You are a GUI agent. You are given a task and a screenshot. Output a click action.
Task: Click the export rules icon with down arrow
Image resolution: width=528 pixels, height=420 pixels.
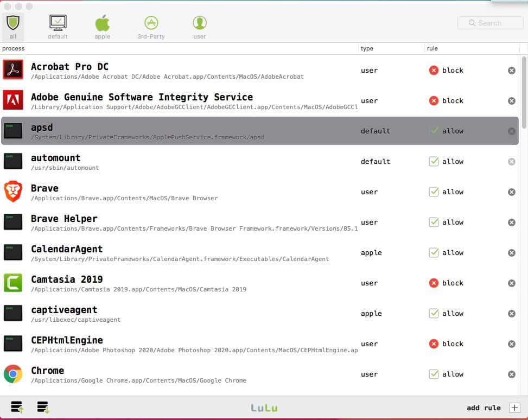pyautogui.click(x=43, y=407)
